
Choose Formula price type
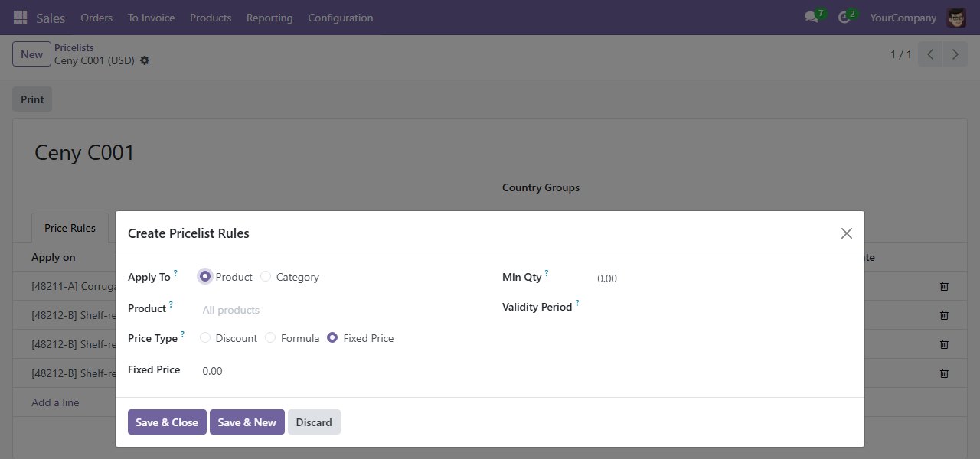(x=270, y=338)
